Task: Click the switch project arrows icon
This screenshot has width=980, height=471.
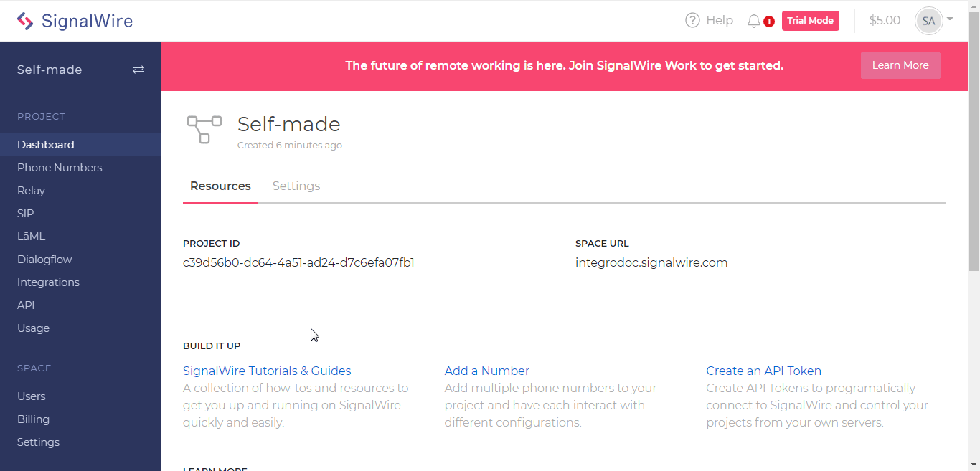Action: click(138, 70)
